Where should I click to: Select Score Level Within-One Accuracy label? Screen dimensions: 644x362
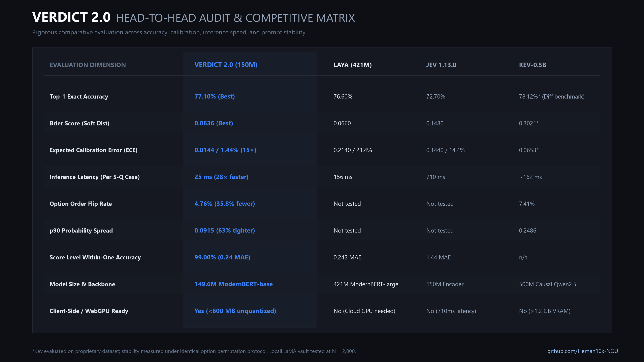(x=95, y=257)
